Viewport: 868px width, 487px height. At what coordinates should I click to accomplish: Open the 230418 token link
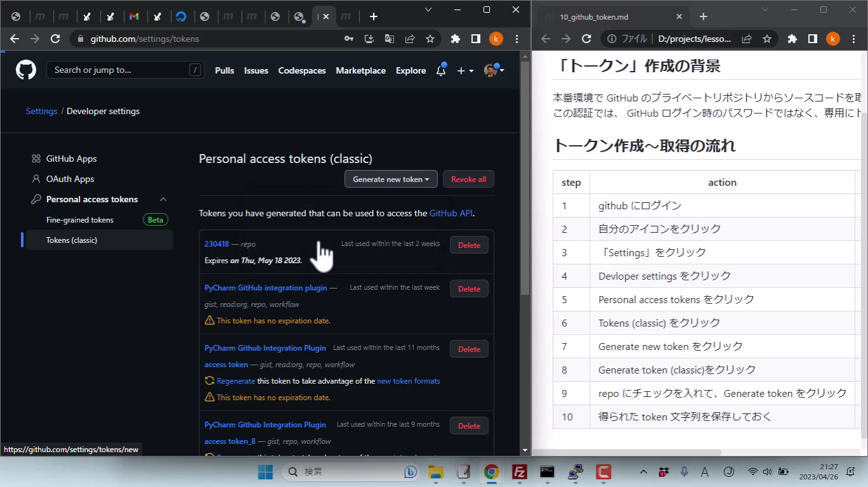click(x=216, y=244)
